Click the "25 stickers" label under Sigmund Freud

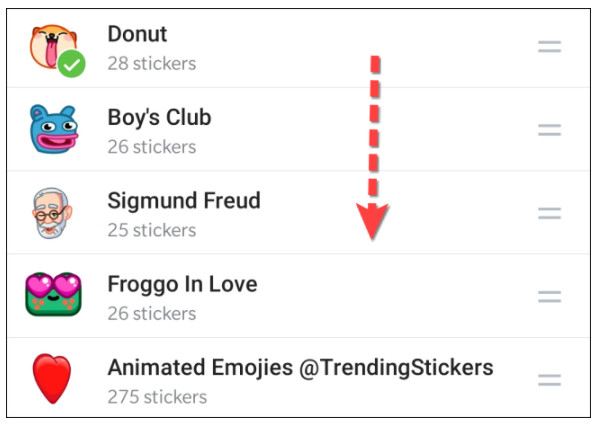[151, 230]
